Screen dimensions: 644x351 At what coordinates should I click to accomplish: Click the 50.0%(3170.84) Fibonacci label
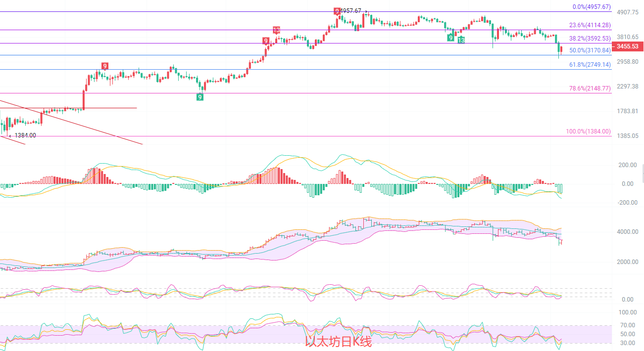pos(590,50)
